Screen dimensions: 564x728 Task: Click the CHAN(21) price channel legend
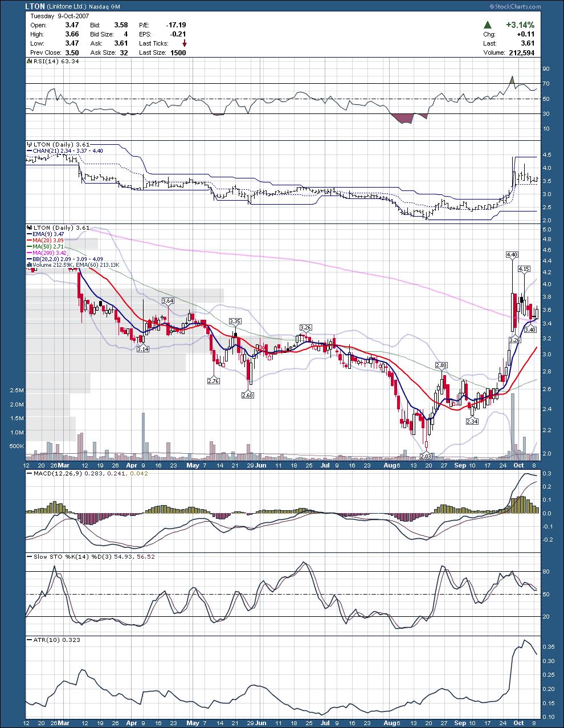click(x=66, y=151)
